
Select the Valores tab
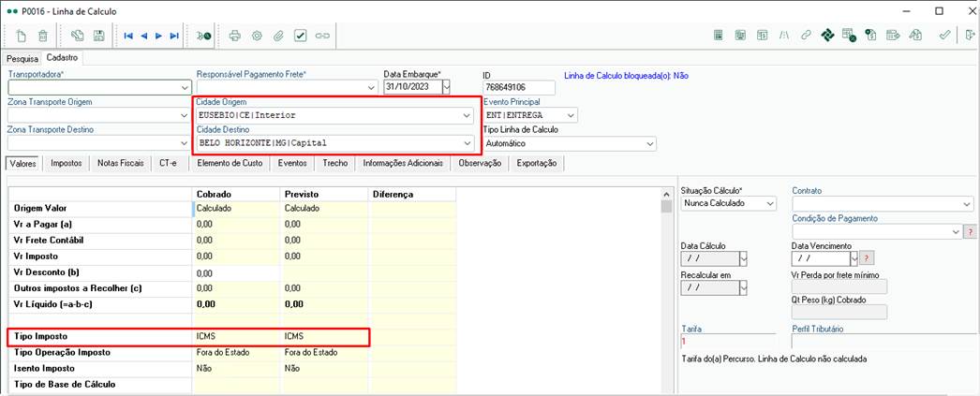point(23,163)
